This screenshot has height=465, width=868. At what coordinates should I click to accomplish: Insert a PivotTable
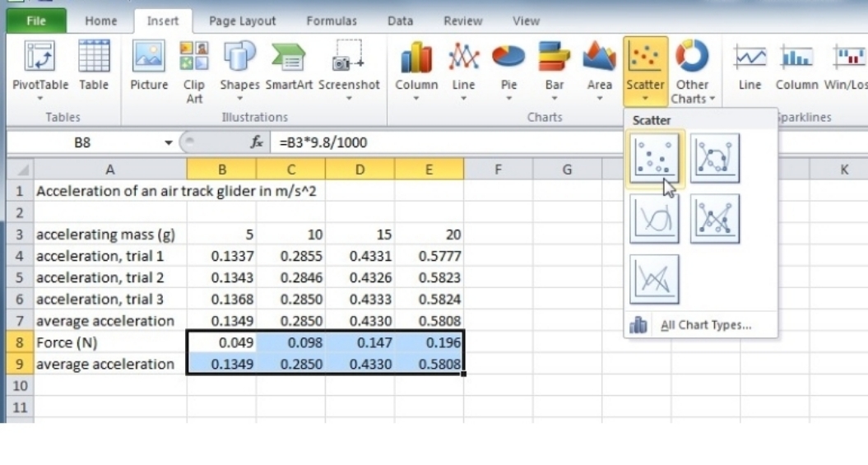39,71
